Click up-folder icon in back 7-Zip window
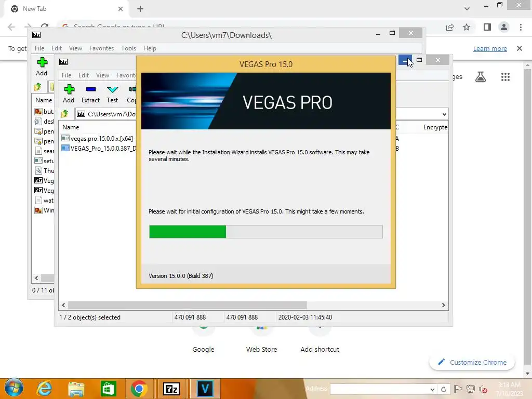Image resolution: width=532 pixels, height=399 pixels. pos(37,87)
